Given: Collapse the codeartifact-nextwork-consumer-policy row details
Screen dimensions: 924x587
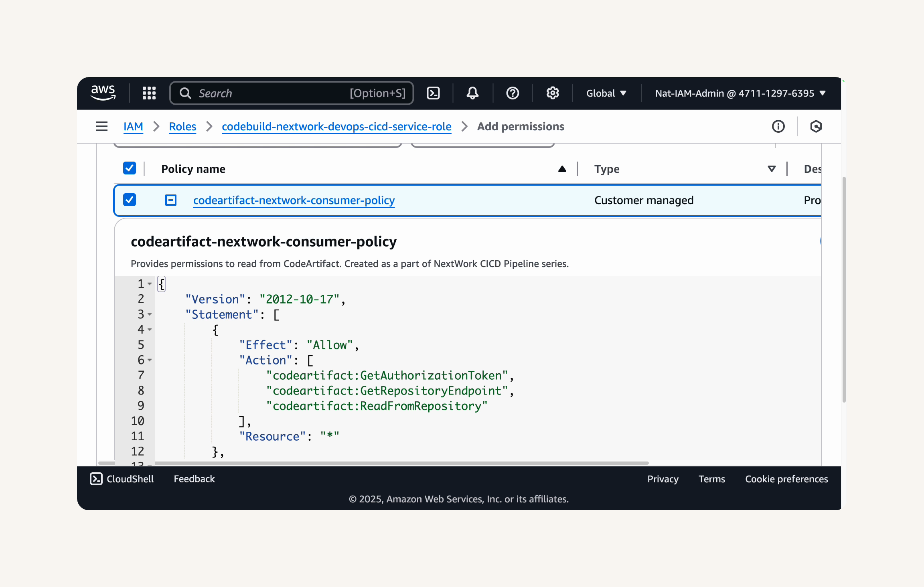Looking at the screenshot, I should (171, 200).
